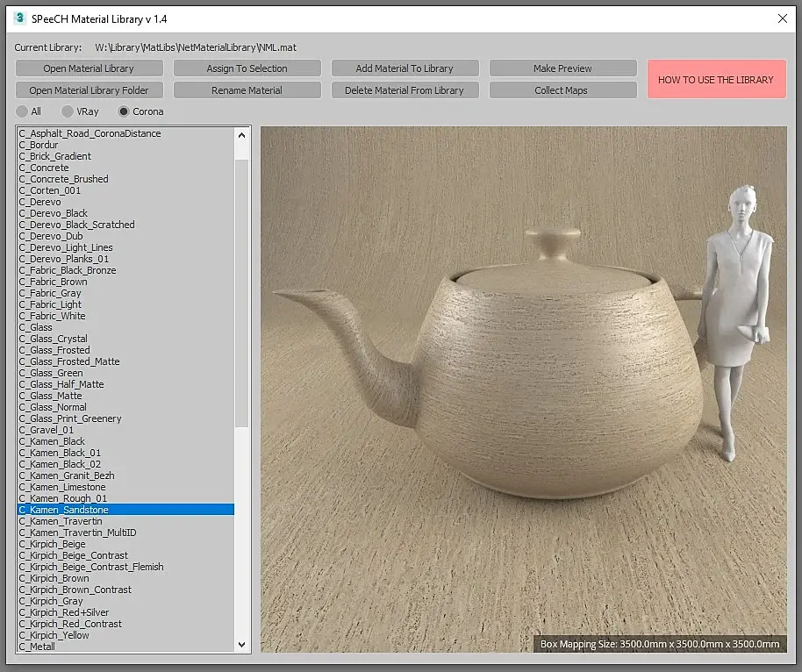Click the teapot material preview image
This screenshot has width=802, height=672.
click(523, 389)
